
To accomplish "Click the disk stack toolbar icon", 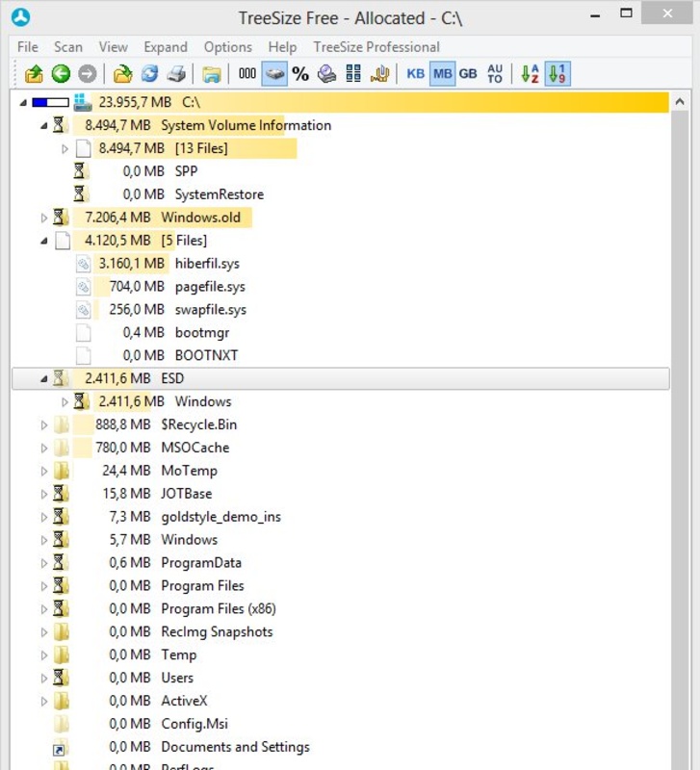I will [326, 74].
